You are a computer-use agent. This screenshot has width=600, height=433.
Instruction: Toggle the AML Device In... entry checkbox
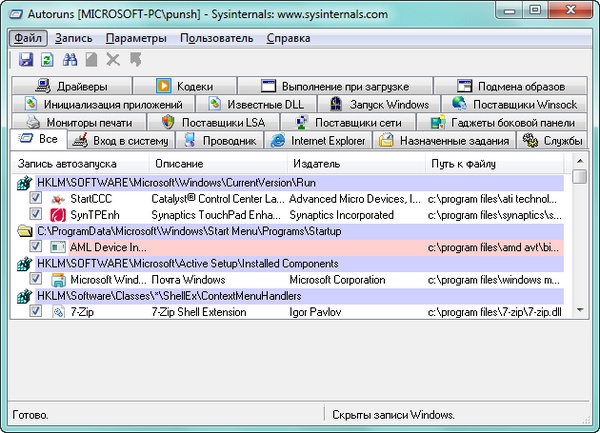[36, 247]
